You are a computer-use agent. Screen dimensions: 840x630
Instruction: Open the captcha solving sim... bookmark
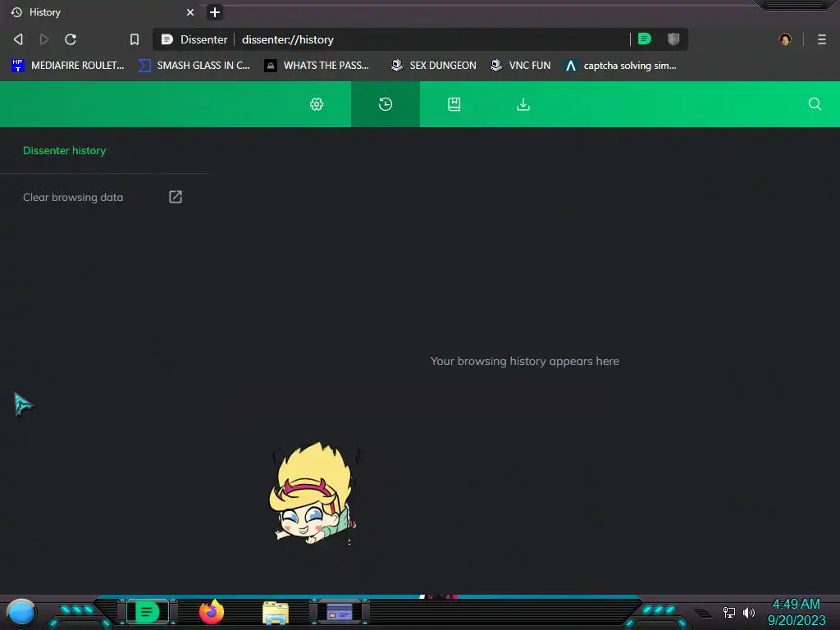click(x=621, y=66)
